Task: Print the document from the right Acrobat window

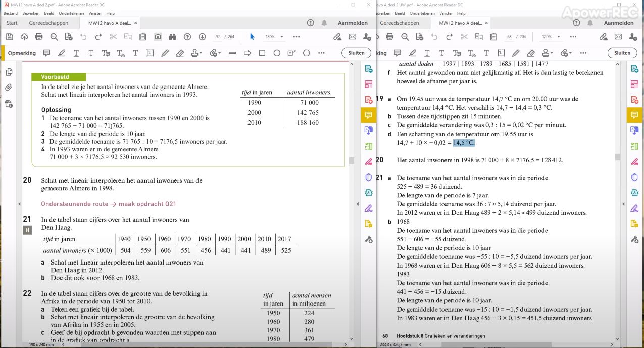Action: tap(389, 37)
